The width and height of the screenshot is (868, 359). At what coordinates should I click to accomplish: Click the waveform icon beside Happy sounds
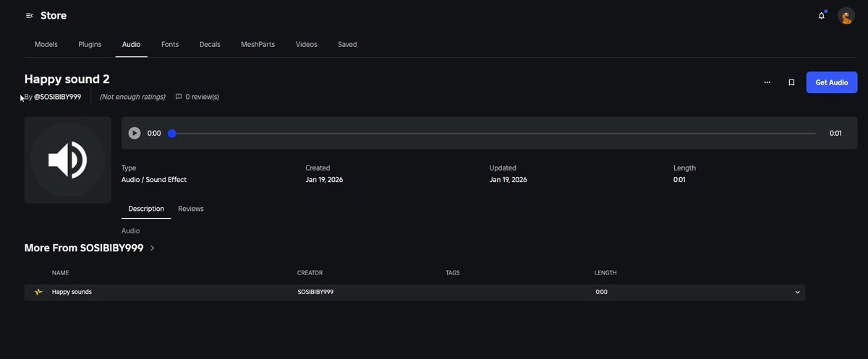pyautogui.click(x=38, y=292)
